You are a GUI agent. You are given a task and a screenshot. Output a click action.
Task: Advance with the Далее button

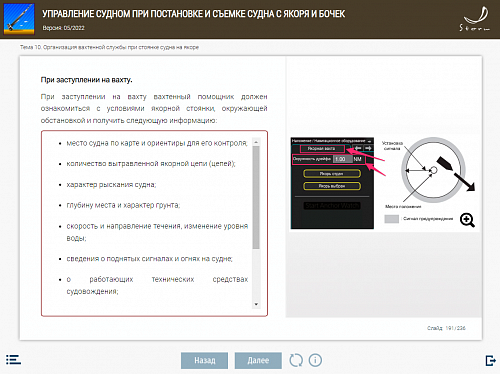point(258,360)
